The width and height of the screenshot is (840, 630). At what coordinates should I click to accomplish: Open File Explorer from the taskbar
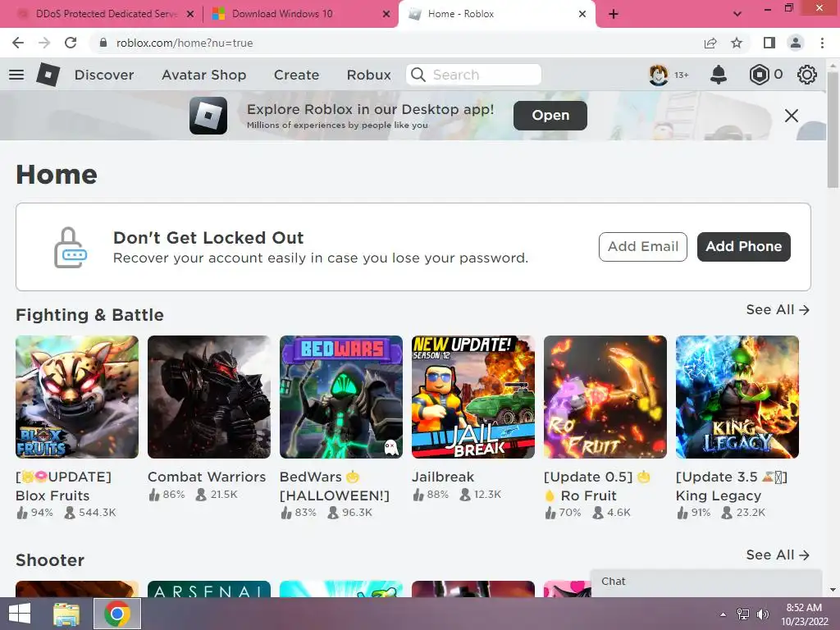pos(66,614)
